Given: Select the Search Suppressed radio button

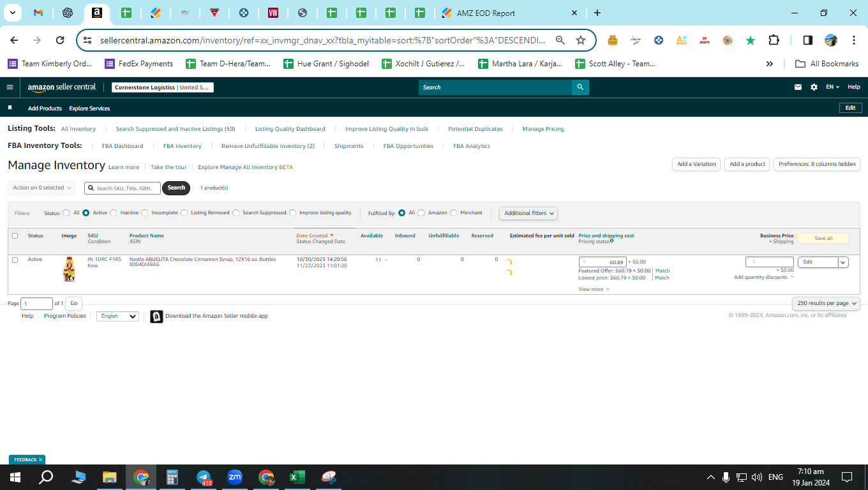Looking at the screenshot, I should click(236, 213).
